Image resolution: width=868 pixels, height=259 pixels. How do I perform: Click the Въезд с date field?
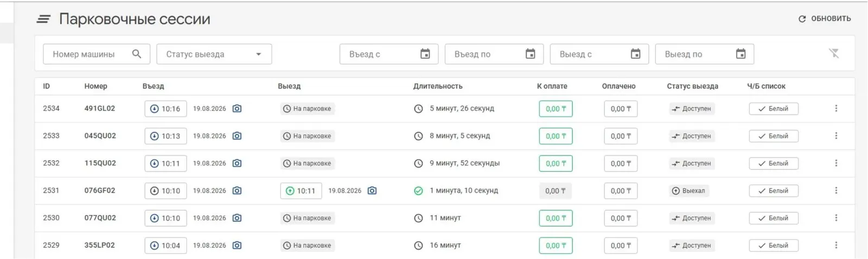coord(389,54)
